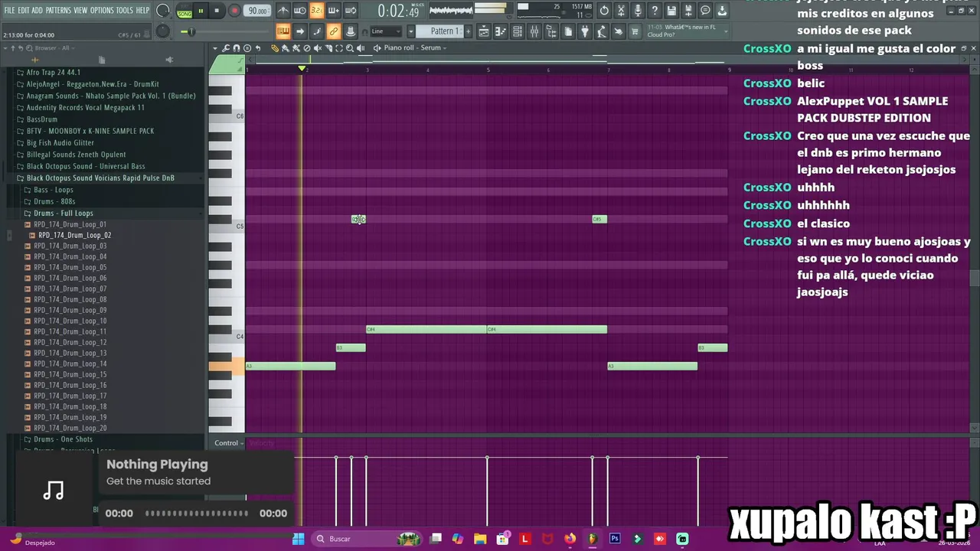Open the piano roll wrench tools menu

pos(226,48)
